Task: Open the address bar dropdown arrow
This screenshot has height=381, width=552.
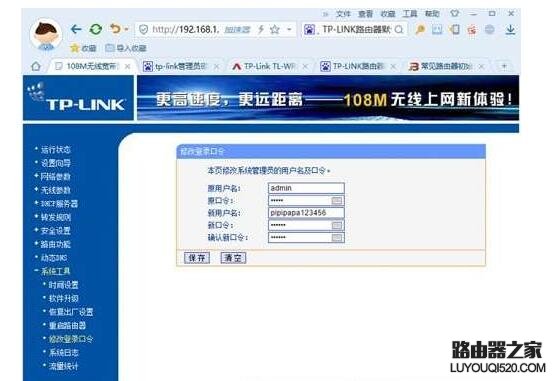Action: coord(289,30)
